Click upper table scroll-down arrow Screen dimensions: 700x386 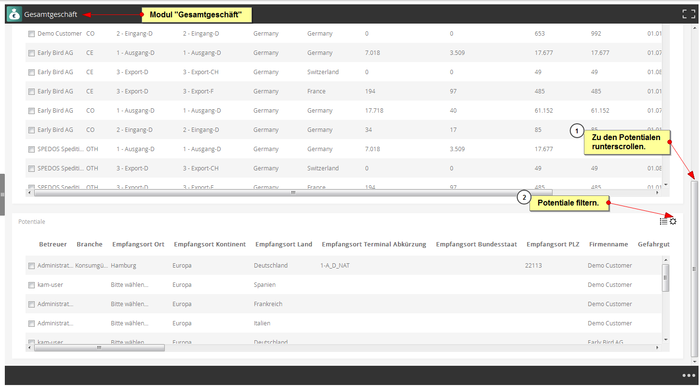pyautogui.click(x=666, y=184)
